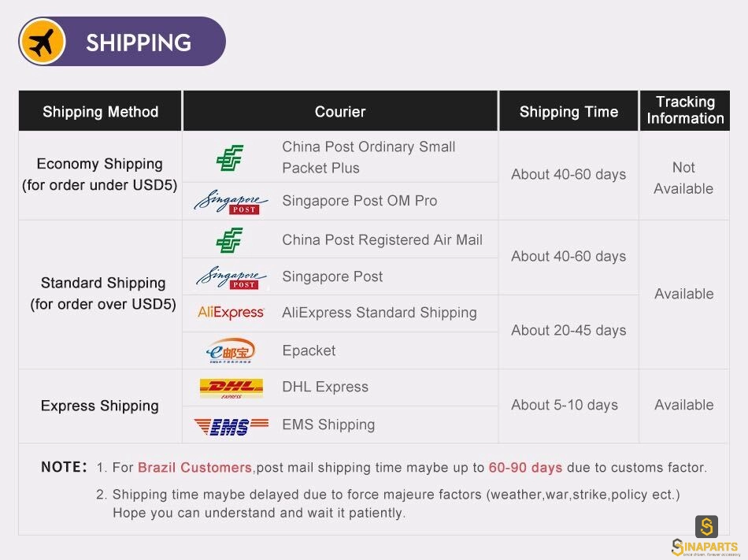
Task: Select the Courier column header
Action: 340,111
